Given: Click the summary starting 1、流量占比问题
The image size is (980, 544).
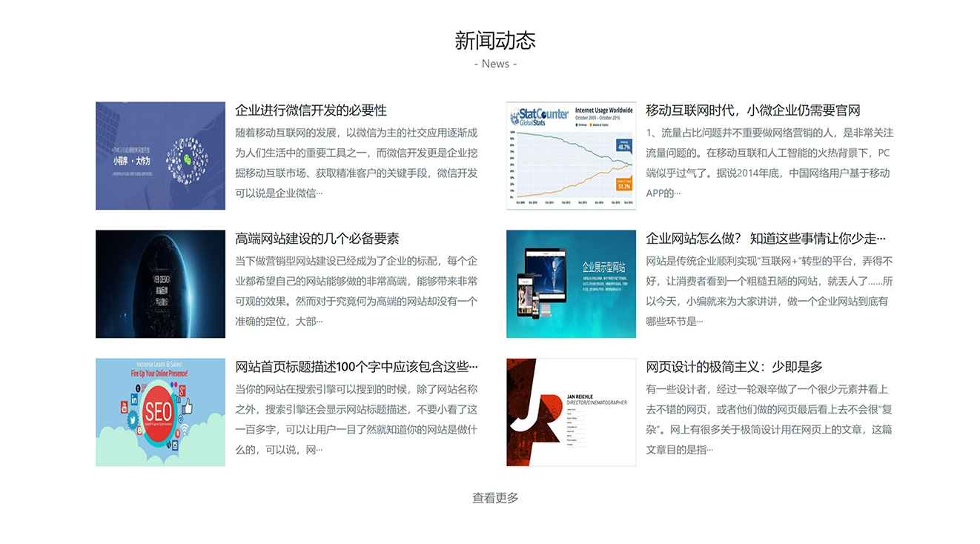Looking at the screenshot, I should point(769,163).
